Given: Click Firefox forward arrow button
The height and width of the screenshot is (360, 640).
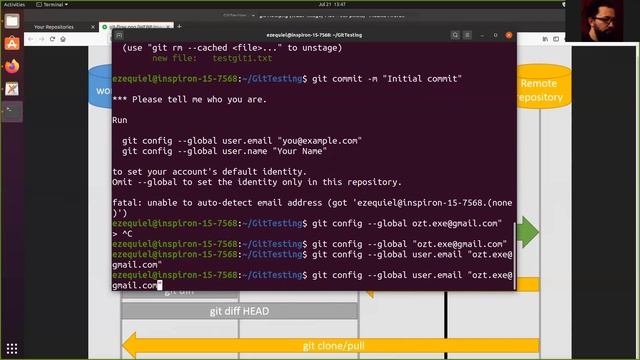Looking at the screenshot, I should click(x=41, y=39).
